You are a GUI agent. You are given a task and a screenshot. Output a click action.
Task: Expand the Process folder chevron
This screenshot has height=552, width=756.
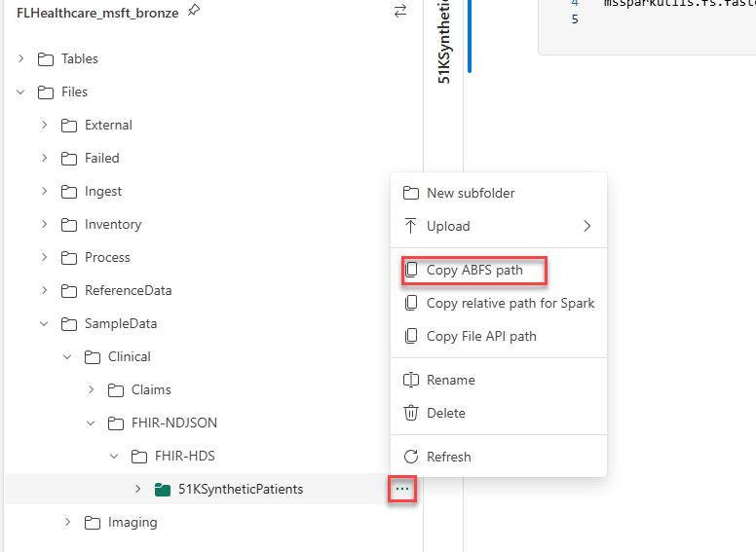[x=45, y=257]
